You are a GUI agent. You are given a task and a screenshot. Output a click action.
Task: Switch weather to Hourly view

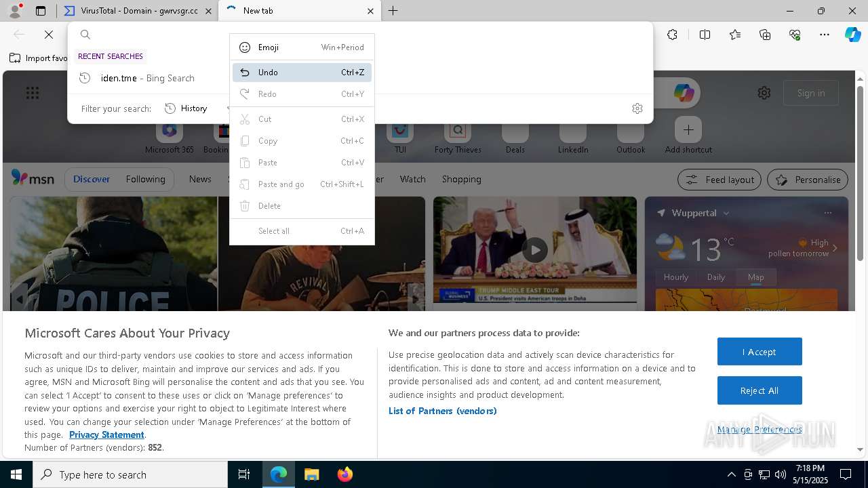coord(675,277)
